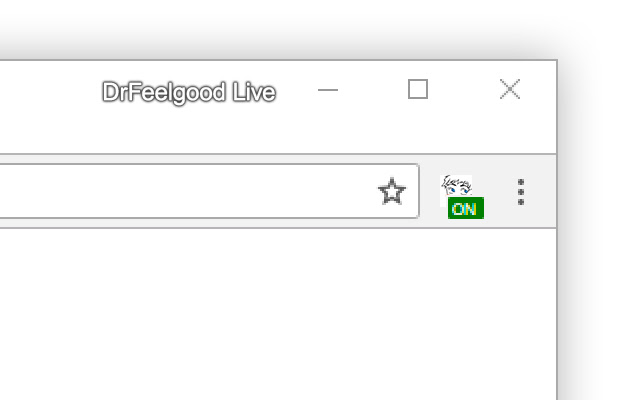Click toolbar space right of three-dot menu
This screenshot has width=640, height=400.
click(x=541, y=192)
